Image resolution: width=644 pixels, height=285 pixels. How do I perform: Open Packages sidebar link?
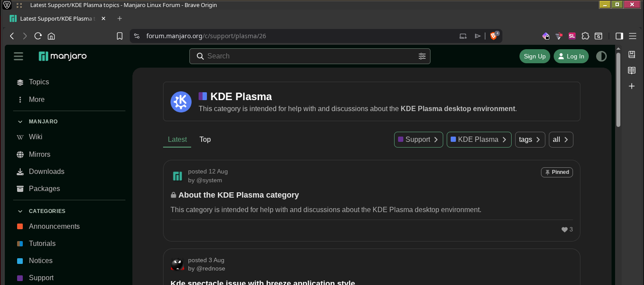(x=44, y=189)
